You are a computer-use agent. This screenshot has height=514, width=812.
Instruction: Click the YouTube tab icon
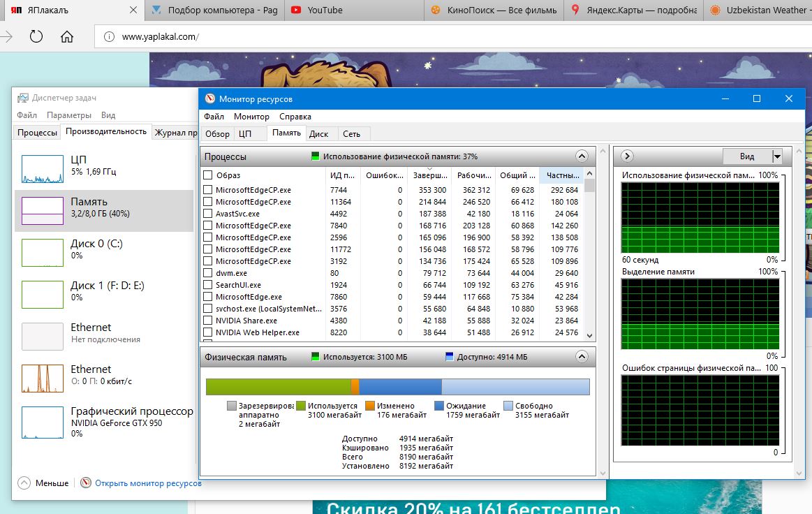tap(297, 10)
